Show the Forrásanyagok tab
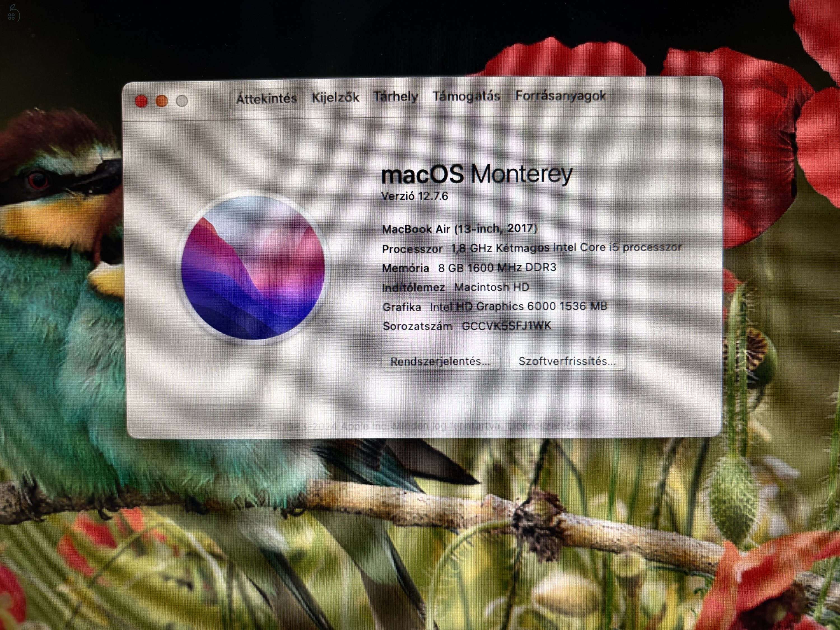The height and width of the screenshot is (630, 840). pyautogui.click(x=561, y=95)
